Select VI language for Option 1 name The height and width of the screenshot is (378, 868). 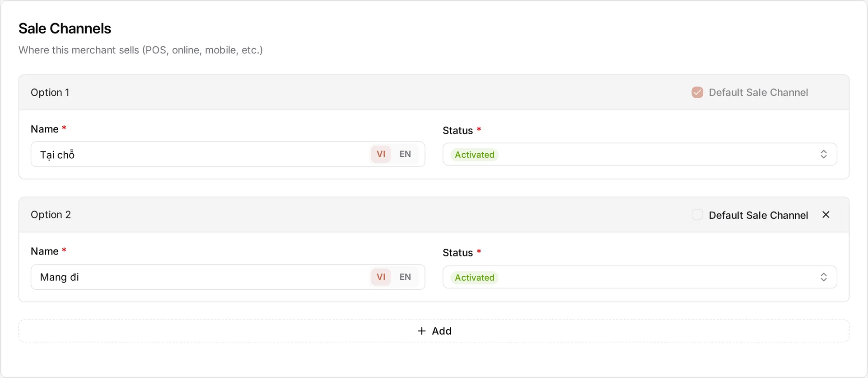click(x=381, y=154)
